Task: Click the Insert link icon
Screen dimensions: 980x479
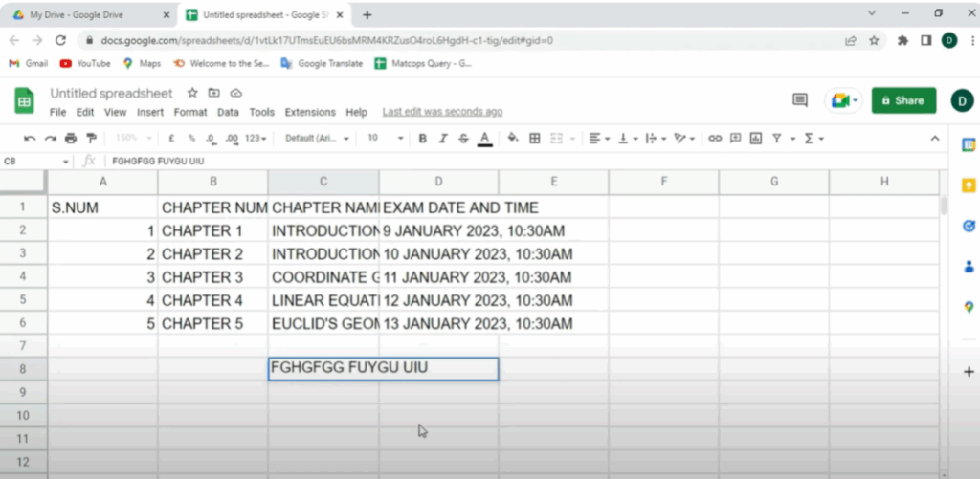Action: pos(714,139)
